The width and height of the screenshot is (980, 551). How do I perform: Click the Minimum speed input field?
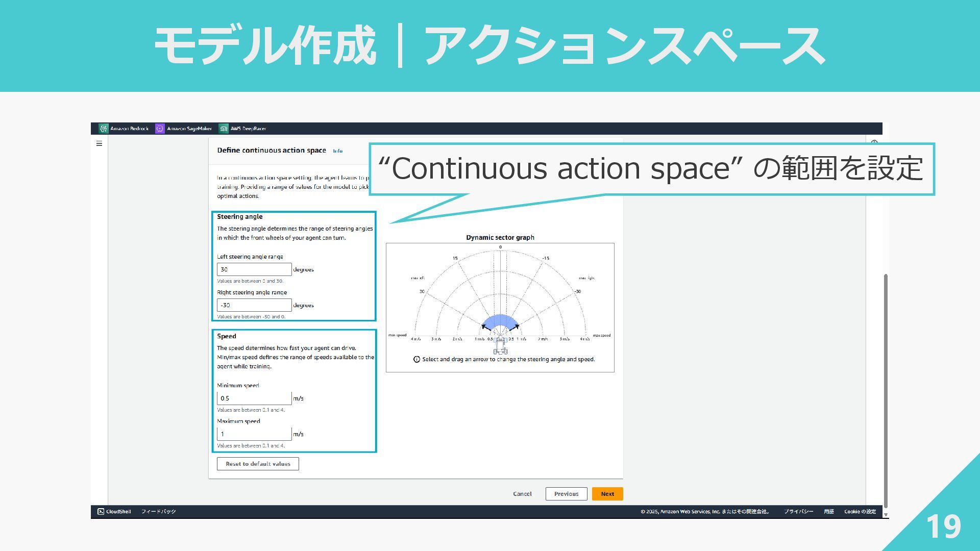(254, 398)
